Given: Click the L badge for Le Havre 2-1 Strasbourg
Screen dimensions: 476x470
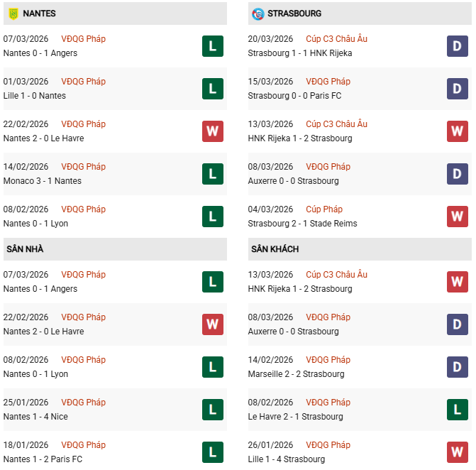Looking at the screenshot, I should [458, 410].
